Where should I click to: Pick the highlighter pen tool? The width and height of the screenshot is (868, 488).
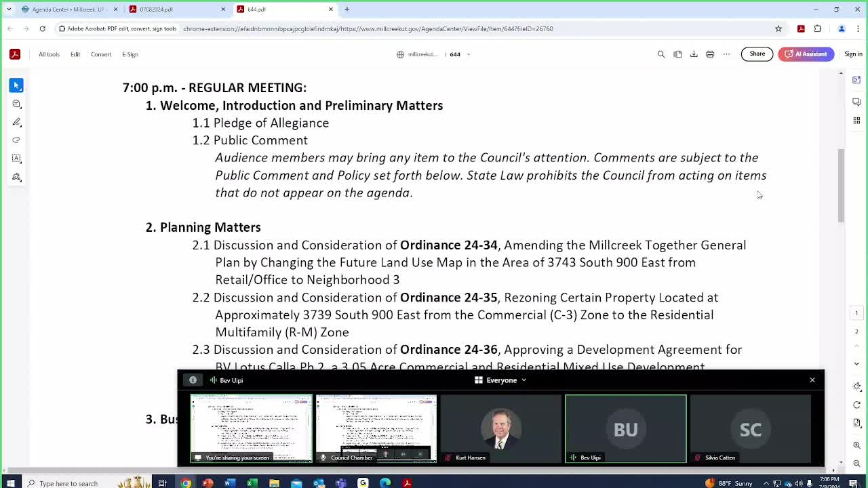[16, 122]
